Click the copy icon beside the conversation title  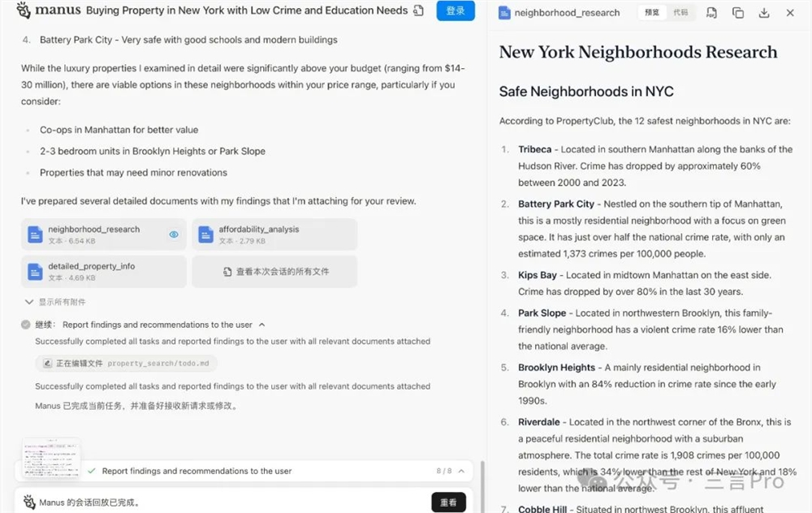pyautogui.click(x=418, y=11)
